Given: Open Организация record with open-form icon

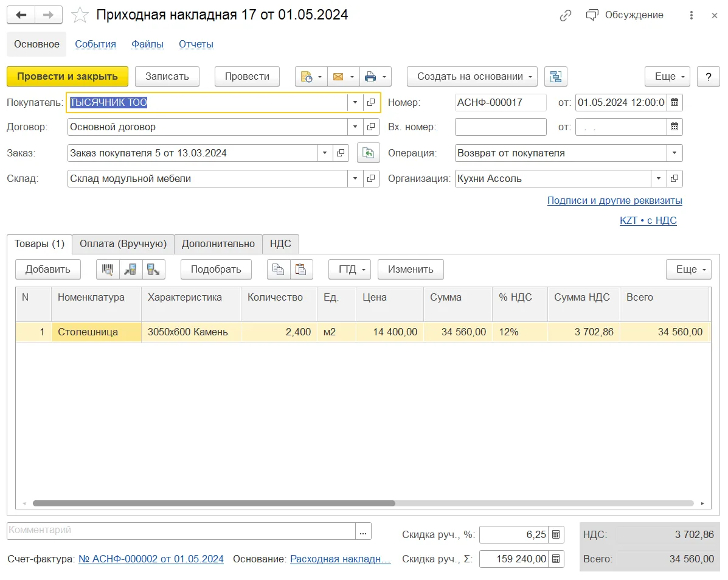Looking at the screenshot, I should [x=674, y=178].
